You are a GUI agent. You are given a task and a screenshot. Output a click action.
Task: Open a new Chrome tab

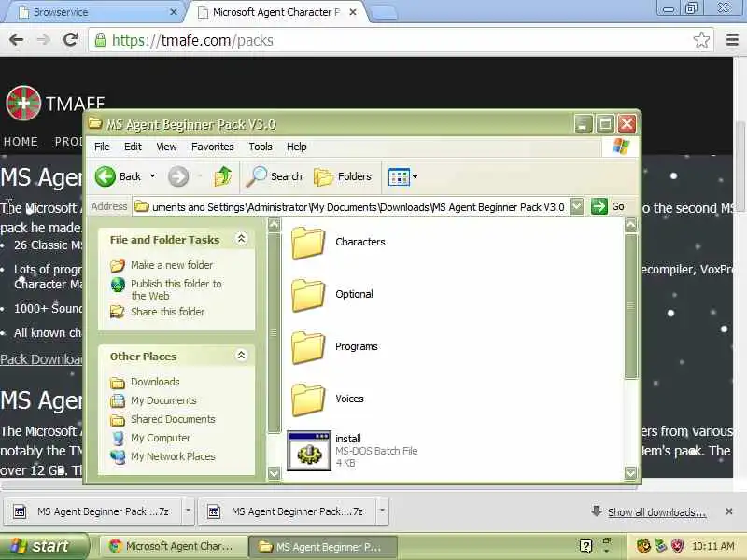click(x=384, y=13)
